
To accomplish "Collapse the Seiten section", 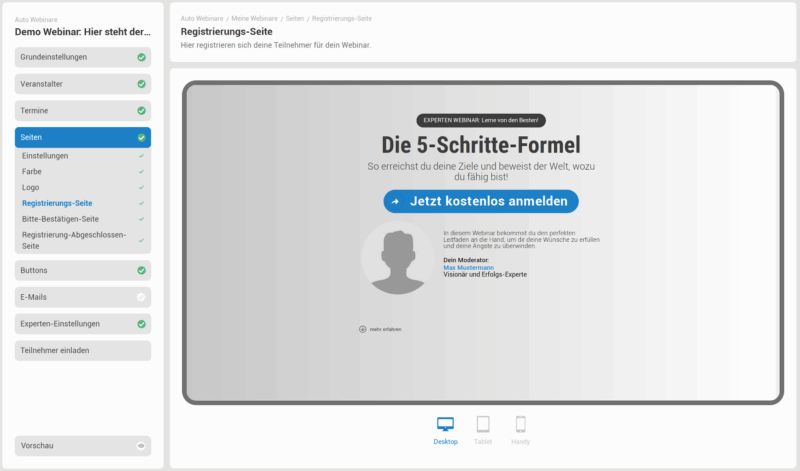I will point(83,137).
